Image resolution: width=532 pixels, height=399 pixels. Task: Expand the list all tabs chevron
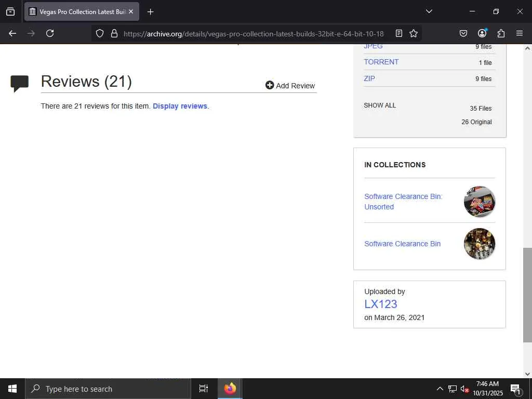[429, 11]
